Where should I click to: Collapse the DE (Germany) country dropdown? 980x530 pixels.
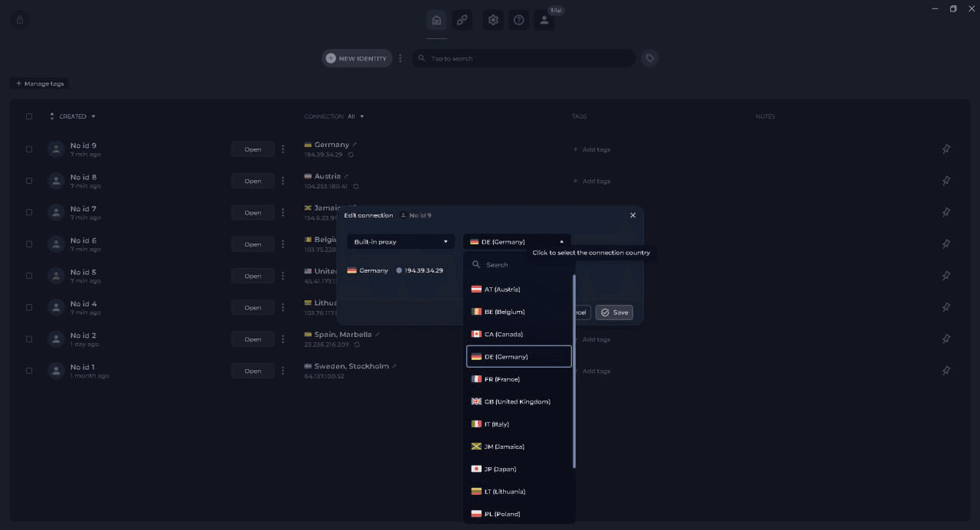pos(517,242)
